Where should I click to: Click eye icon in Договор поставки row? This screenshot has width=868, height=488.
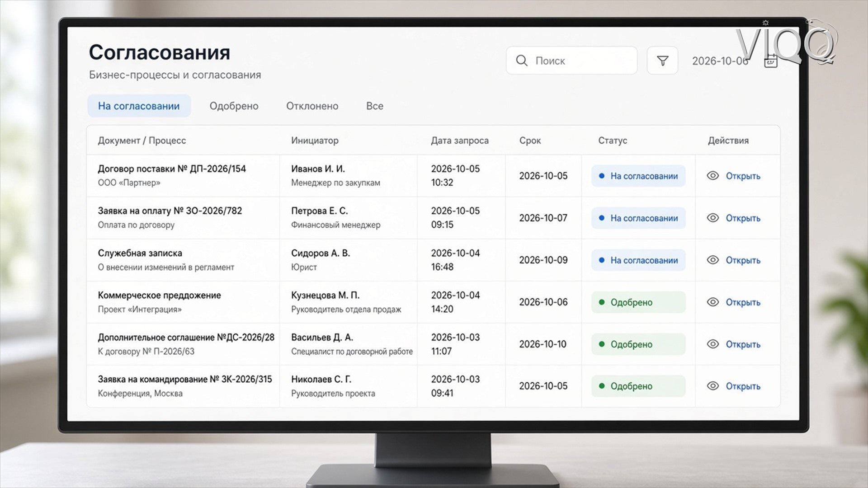pyautogui.click(x=712, y=176)
